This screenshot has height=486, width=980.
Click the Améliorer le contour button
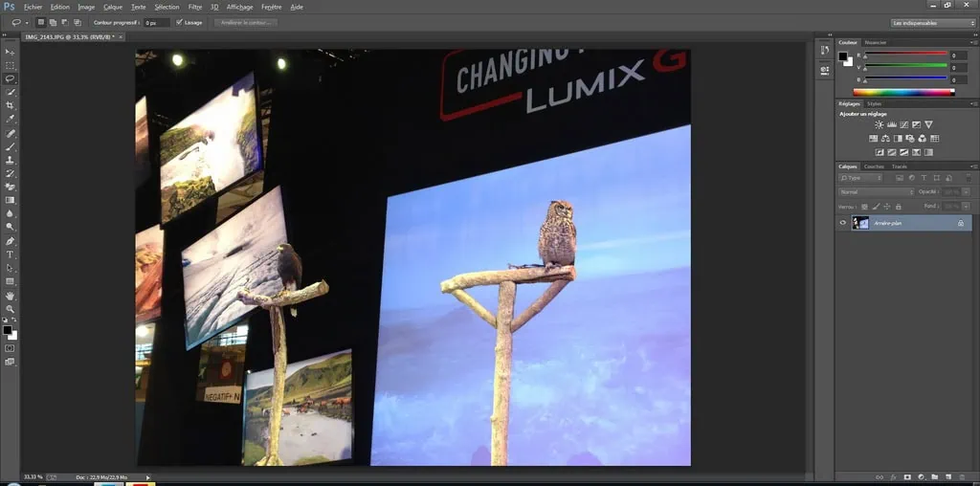(x=244, y=22)
